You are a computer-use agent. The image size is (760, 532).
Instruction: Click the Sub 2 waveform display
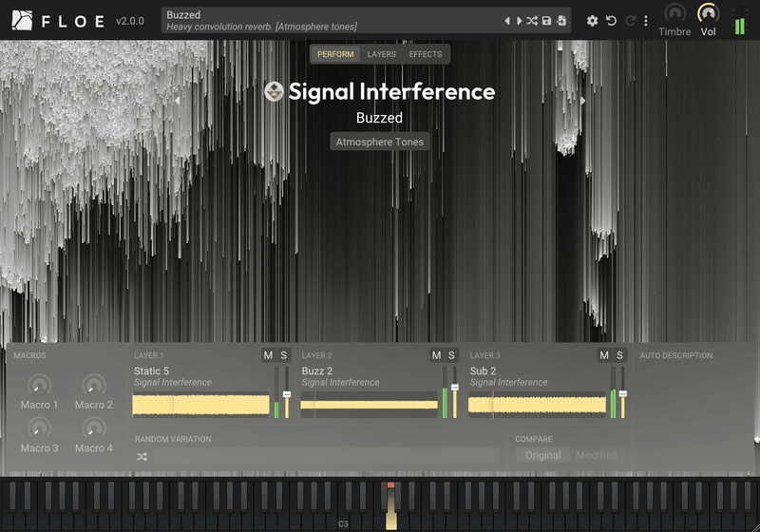pos(537,405)
